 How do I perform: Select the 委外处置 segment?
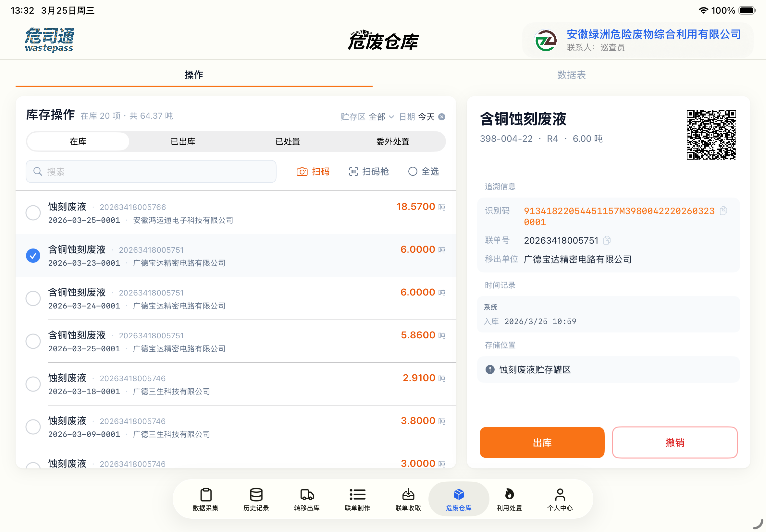click(x=393, y=142)
